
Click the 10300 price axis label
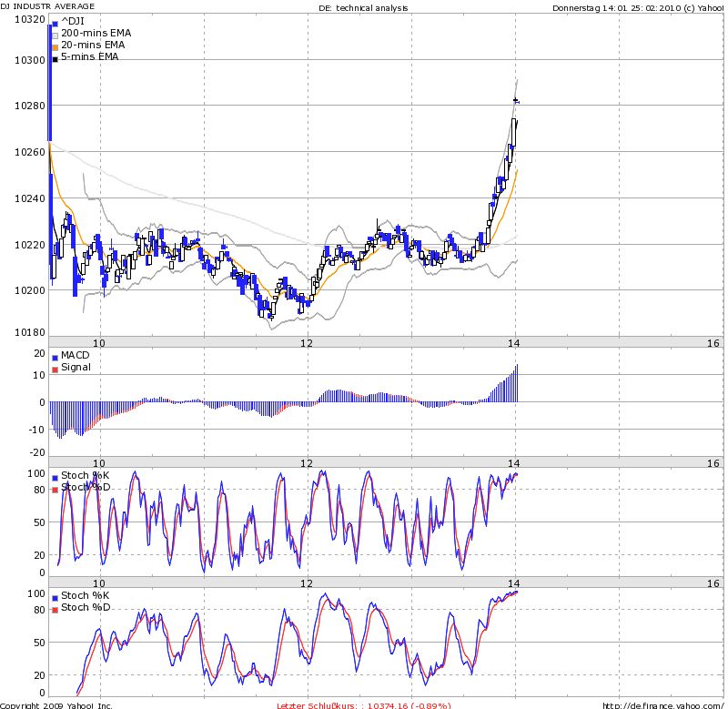pos(30,60)
